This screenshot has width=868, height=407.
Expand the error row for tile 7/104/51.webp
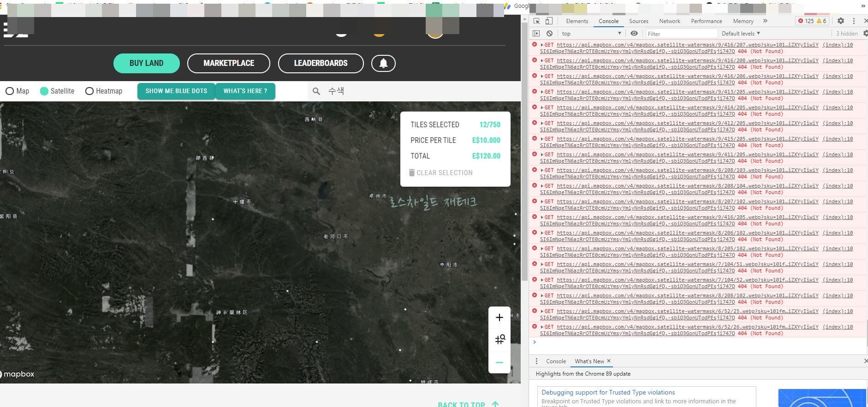tap(542, 265)
